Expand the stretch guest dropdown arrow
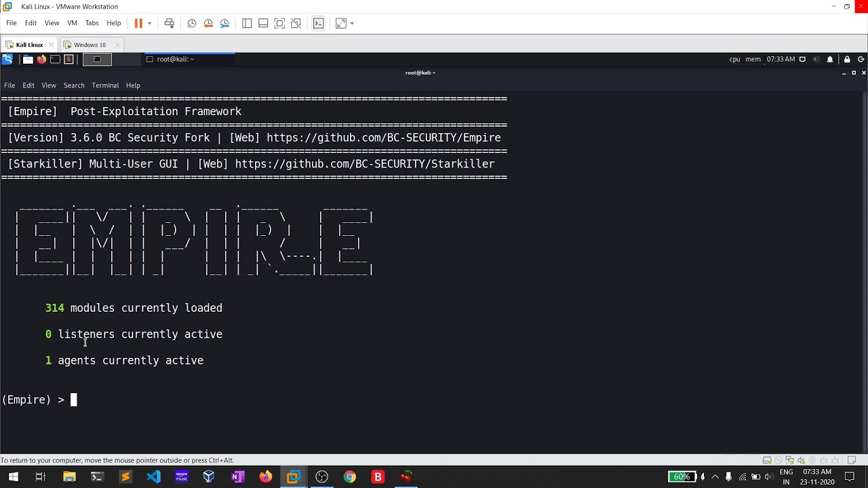The image size is (868, 488). [x=352, y=23]
